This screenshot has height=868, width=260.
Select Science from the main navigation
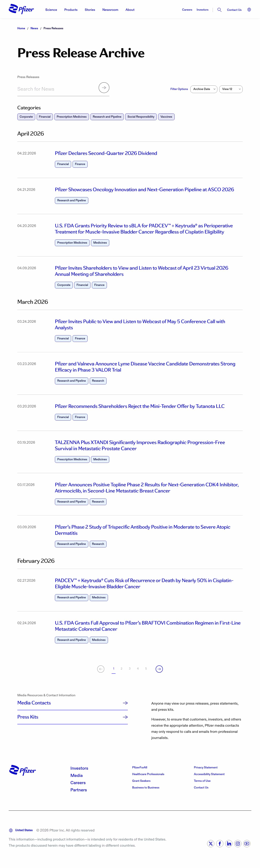point(51,10)
